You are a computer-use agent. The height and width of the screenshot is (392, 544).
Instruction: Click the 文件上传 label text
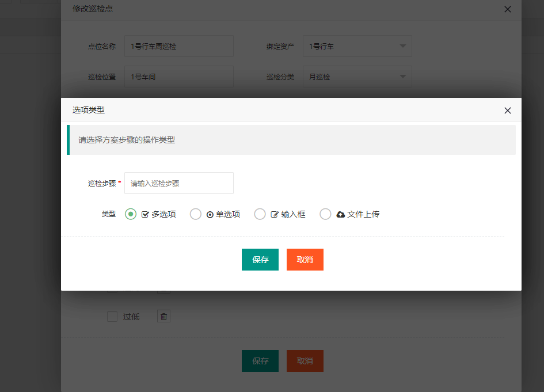pos(363,214)
